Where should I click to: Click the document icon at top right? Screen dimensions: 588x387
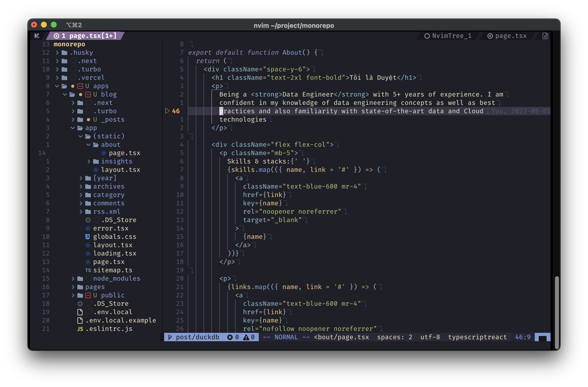(x=545, y=36)
